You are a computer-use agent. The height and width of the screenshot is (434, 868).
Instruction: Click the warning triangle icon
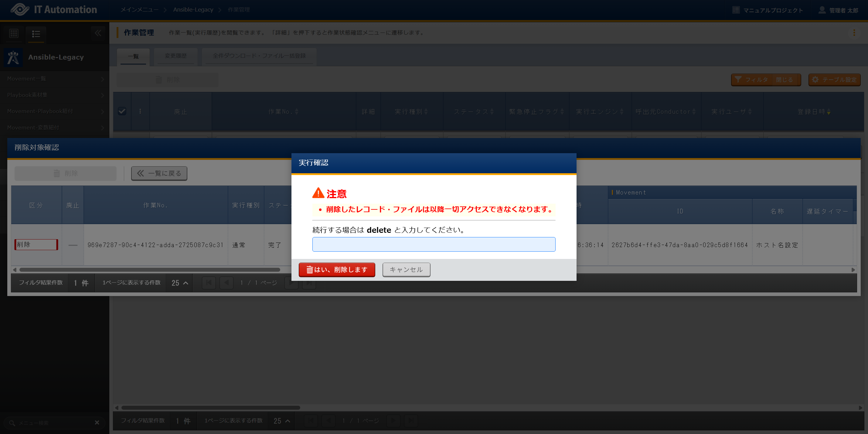pyautogui.click(x=318, y=193)
